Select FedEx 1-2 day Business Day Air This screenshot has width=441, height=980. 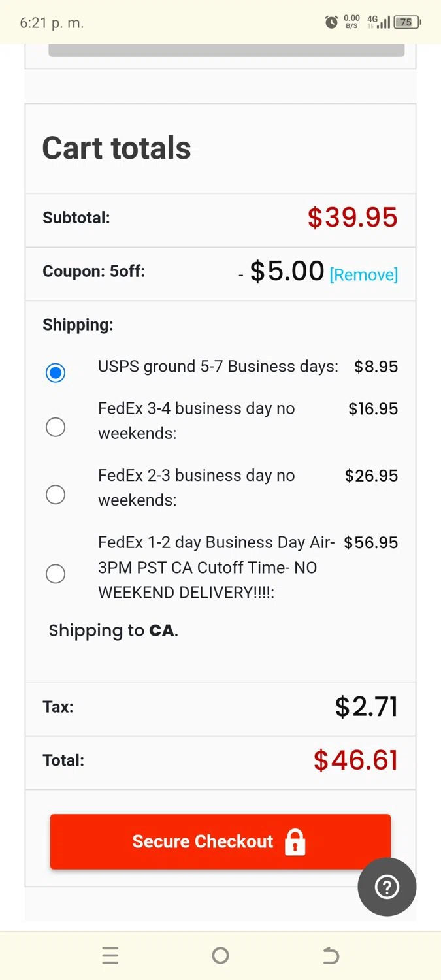56,574
